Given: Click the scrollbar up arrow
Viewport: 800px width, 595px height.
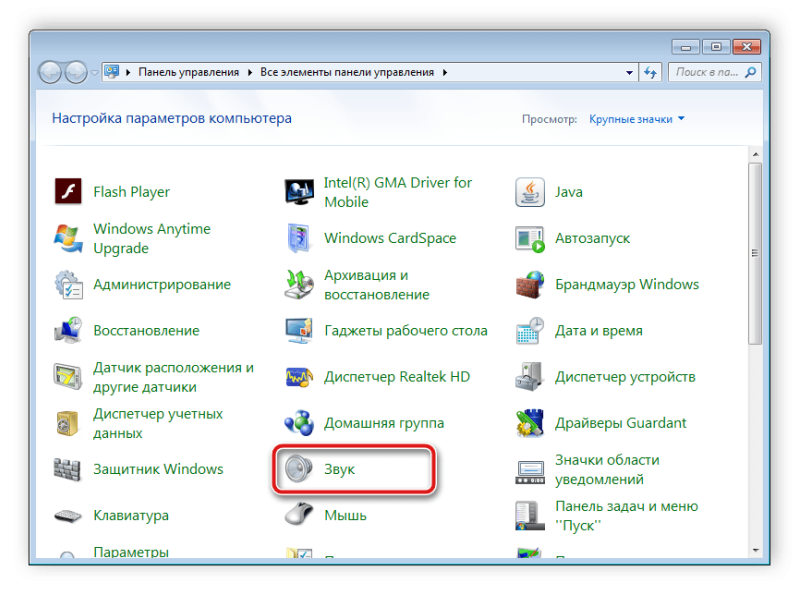Looking at the screenshot, I should click(756, 154).
